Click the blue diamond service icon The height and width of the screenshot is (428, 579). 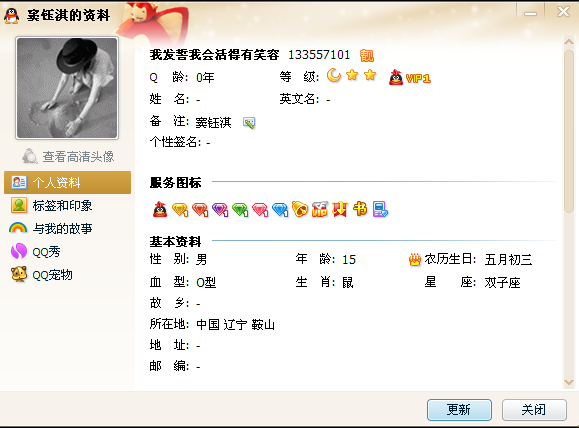point(280,209)
